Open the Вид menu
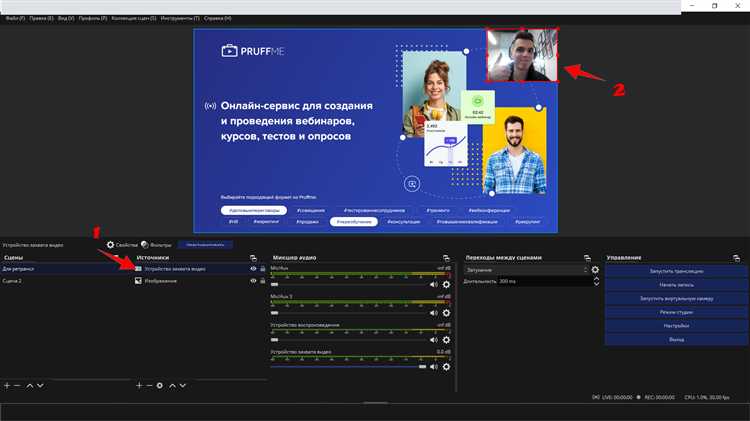 tap(66, 19)
